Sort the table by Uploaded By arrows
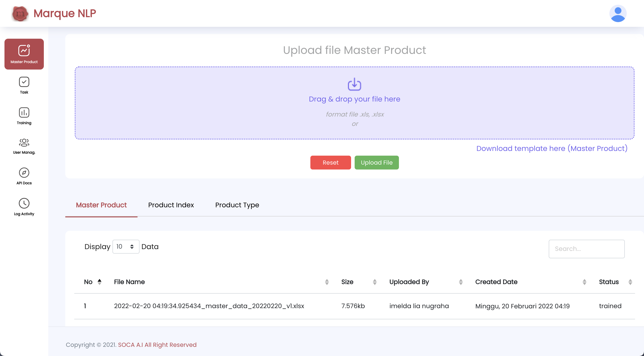Viewport: 644px width, 356px height. click(461, 282)
